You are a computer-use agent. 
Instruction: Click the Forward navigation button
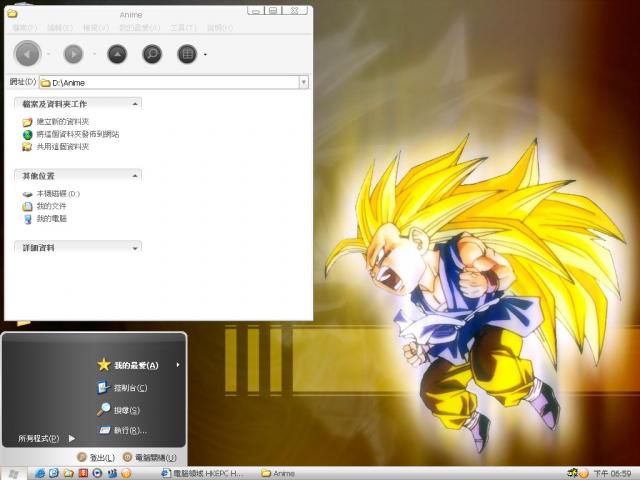point(73,54)
